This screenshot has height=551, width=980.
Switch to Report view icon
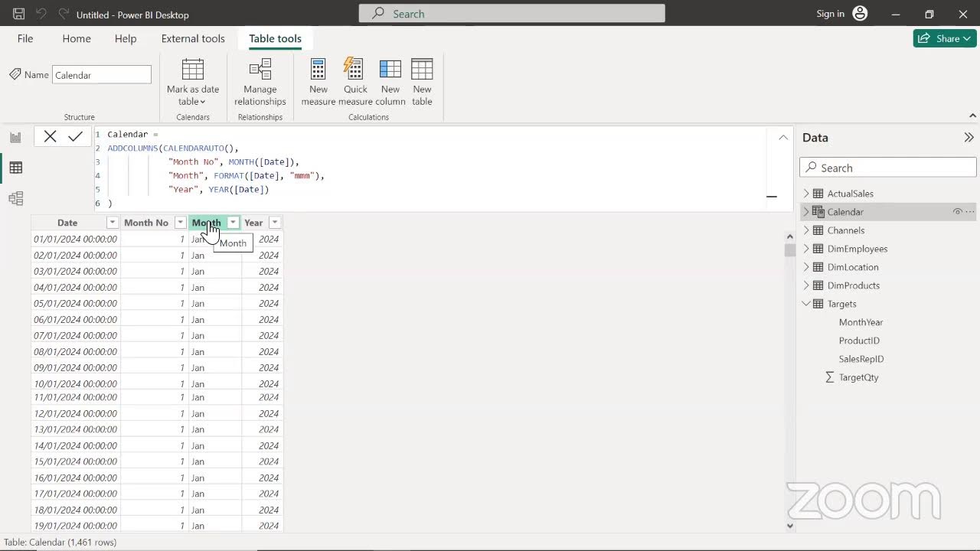click(15, 138)
